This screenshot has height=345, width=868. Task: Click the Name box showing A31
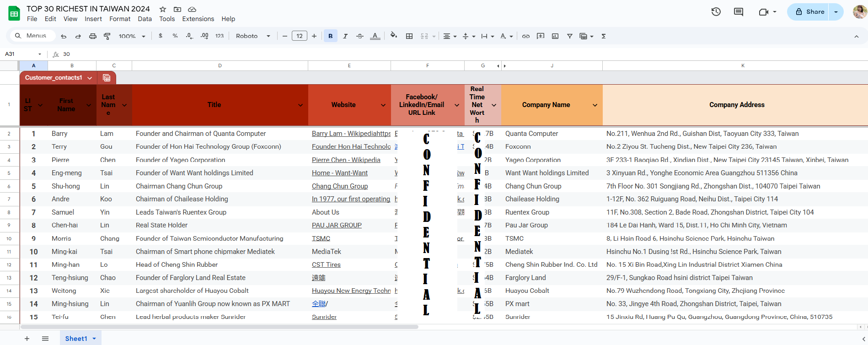click(x=23, y=54)
